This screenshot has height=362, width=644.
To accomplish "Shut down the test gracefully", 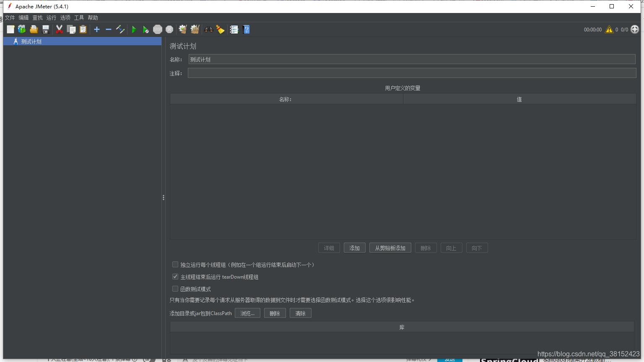I will [169, 29].
